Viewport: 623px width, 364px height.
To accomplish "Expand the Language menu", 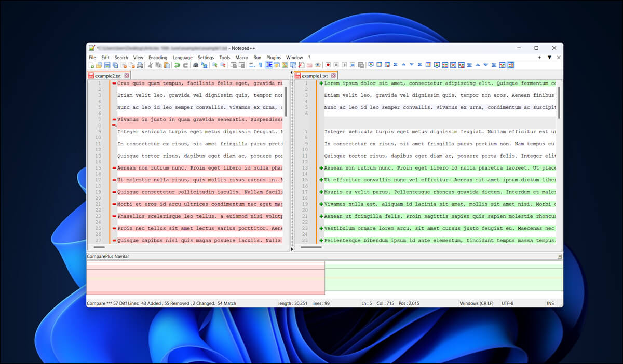I will tap(182, 58).
